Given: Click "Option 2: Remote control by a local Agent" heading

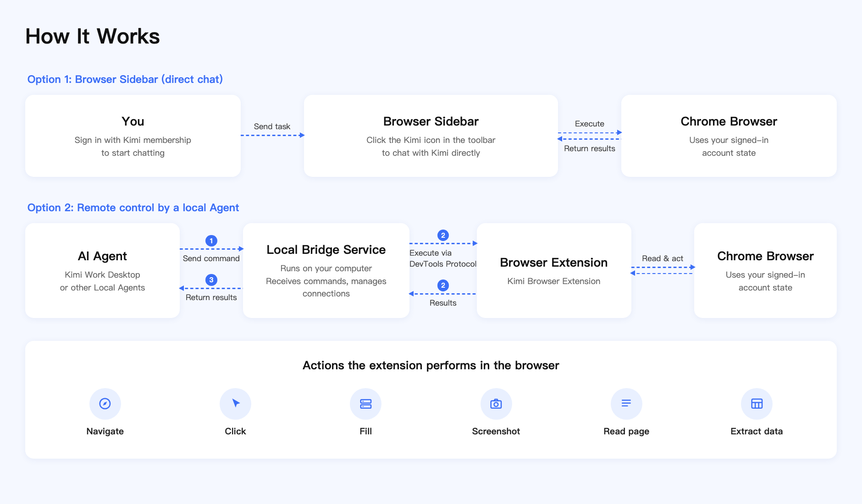Looking at the screenshot, I should (133, 208).
